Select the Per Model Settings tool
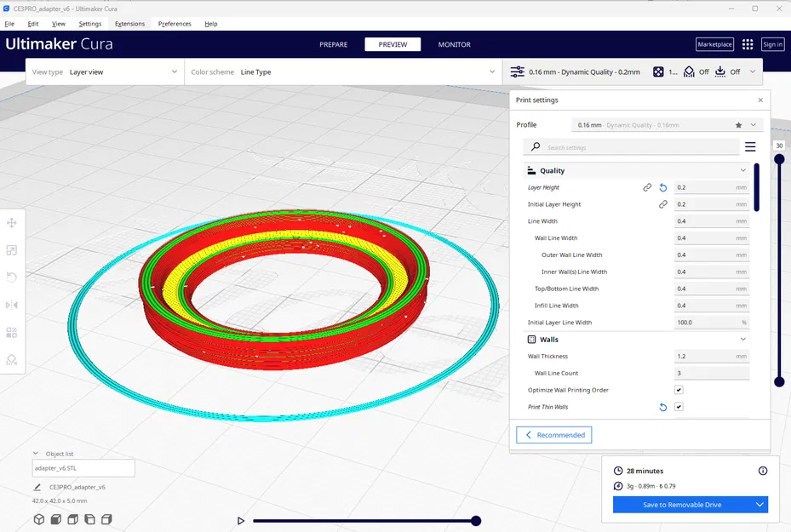Image resolution: width=791 pixels, height=532 pixels. 12,332
